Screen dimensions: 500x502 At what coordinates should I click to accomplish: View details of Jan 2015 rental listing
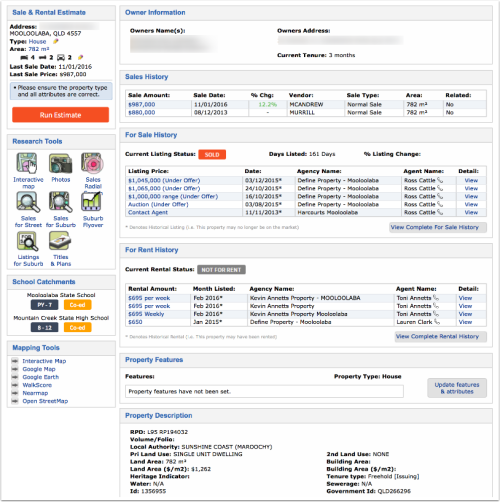click(x=465, y=322)
